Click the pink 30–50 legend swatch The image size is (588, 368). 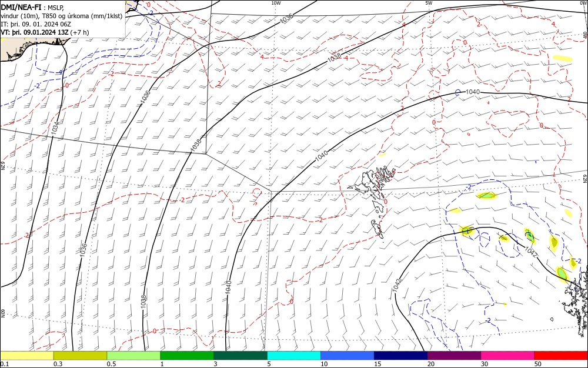tap(508, 355)
